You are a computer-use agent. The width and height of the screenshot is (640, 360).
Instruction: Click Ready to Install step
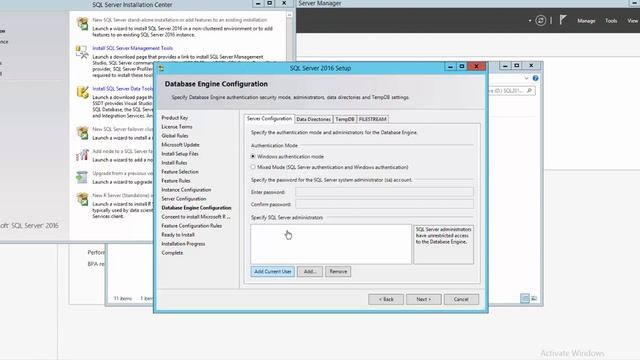(178, 235)
